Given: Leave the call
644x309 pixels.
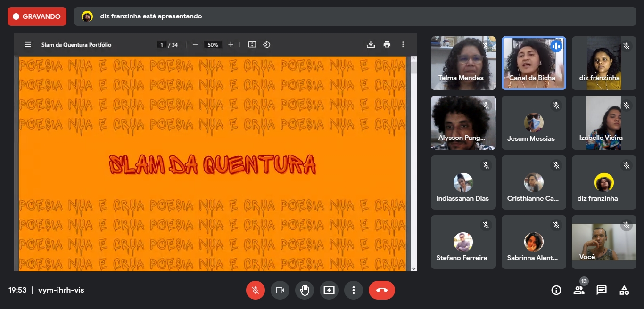Looking at the screenshot, I should (382, 290).
